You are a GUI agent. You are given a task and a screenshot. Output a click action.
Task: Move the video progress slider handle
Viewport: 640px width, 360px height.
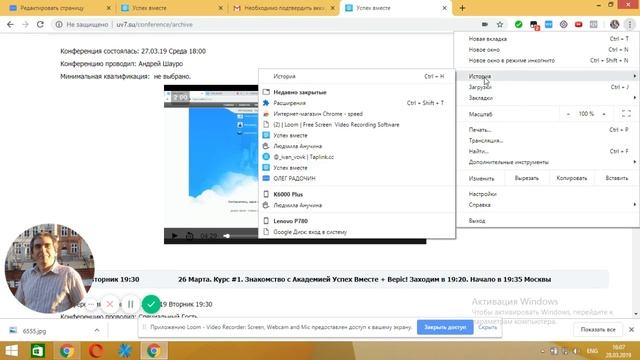click(x=227, y=236)
